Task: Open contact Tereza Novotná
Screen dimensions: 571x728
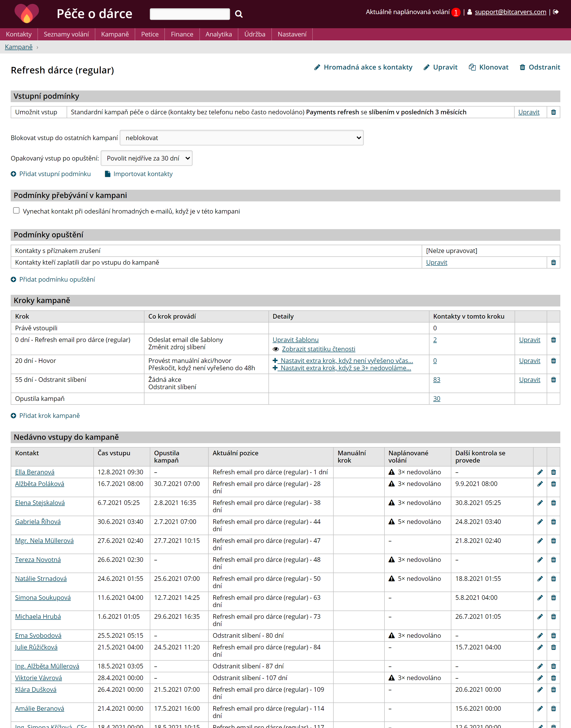Action: (x=38, y=560)
